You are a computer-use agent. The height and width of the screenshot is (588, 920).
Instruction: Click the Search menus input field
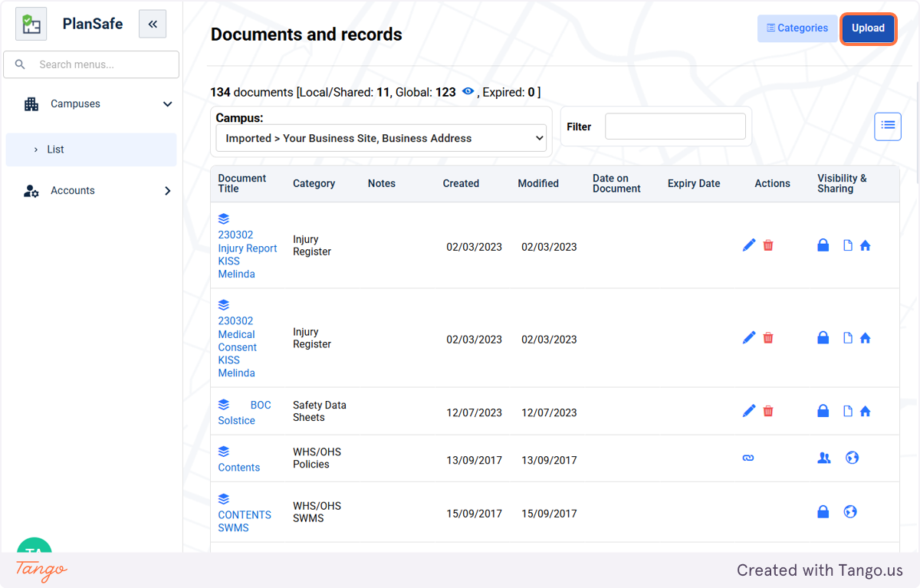(x=91, y=64)
